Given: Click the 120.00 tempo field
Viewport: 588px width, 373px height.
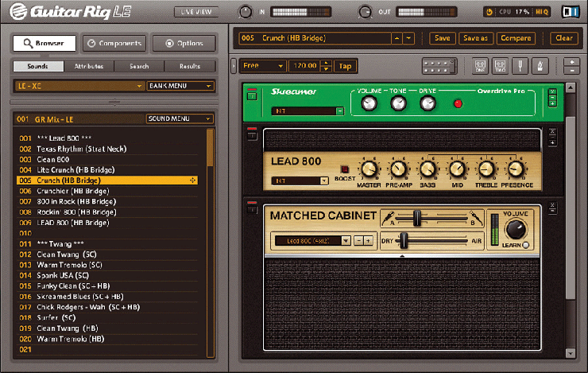Looking at the screenshot, I should click(x=305, y=66).
